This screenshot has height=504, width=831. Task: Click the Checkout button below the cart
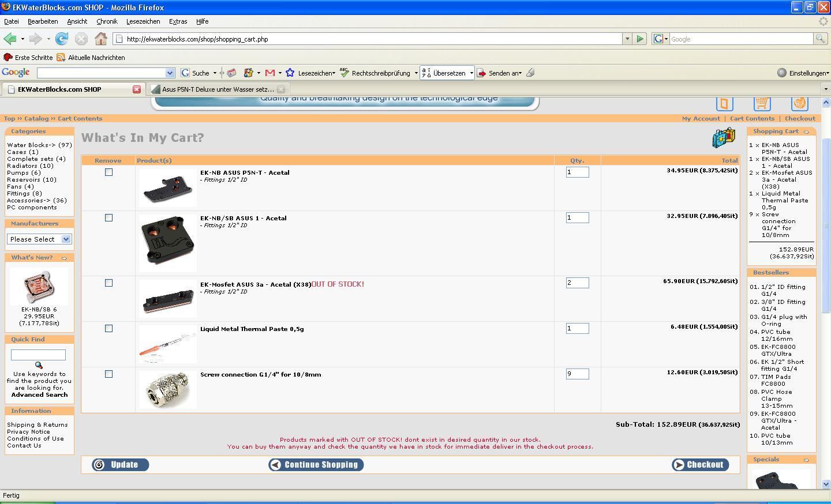[x=701, y=465]
